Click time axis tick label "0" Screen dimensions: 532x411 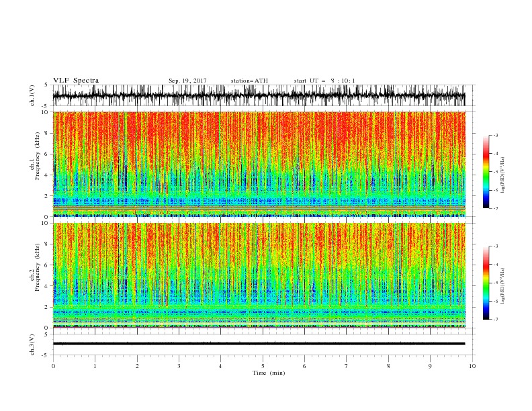tap(53, 366)
